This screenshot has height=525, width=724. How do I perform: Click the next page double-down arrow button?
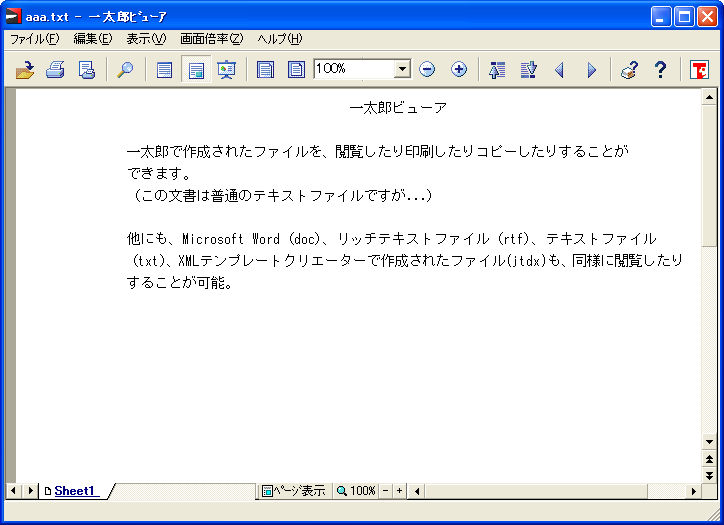tap(709, 476)
